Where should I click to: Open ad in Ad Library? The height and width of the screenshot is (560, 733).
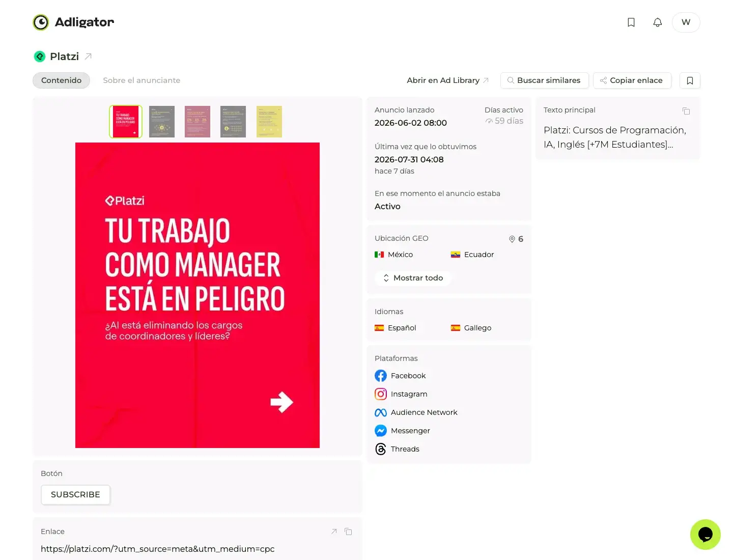[447, 80]
